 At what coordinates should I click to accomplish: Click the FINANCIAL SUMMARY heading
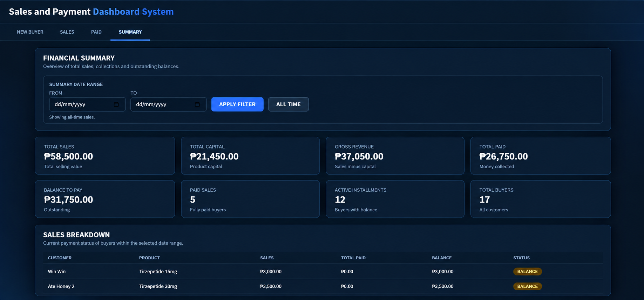79,58
